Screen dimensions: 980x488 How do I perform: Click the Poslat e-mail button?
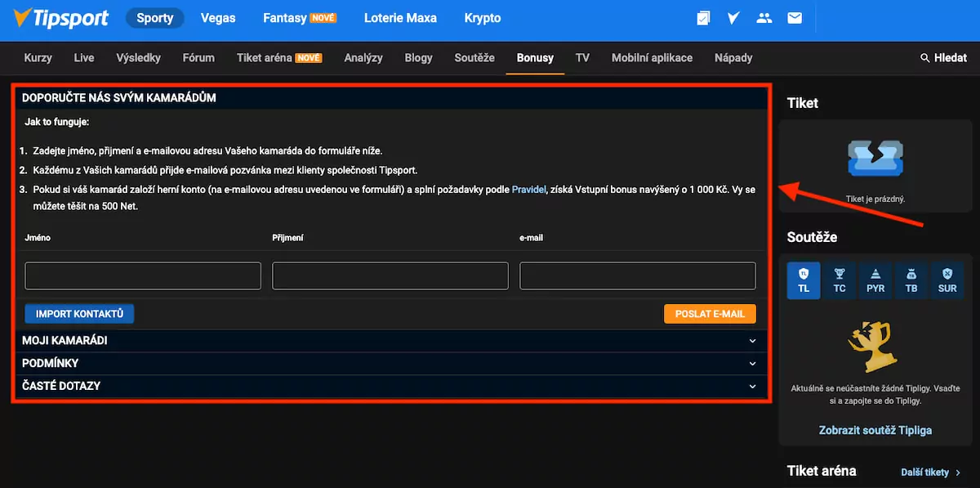(x=710, y=314)
